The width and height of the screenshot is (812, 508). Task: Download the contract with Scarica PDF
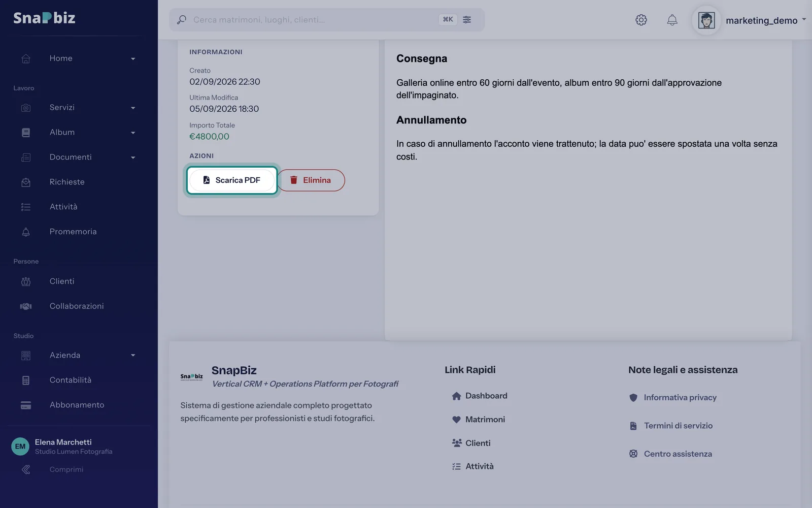coord(232,180)
